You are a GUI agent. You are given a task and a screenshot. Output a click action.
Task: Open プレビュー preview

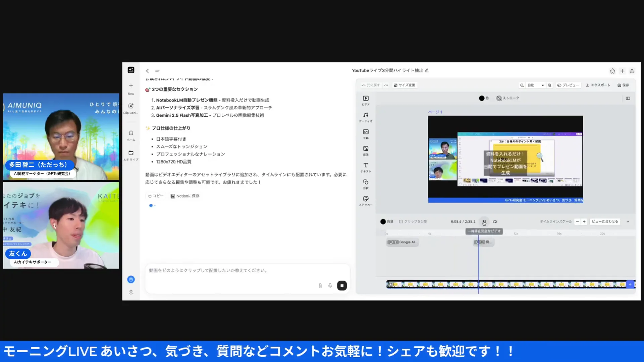(x=568, y=85)
